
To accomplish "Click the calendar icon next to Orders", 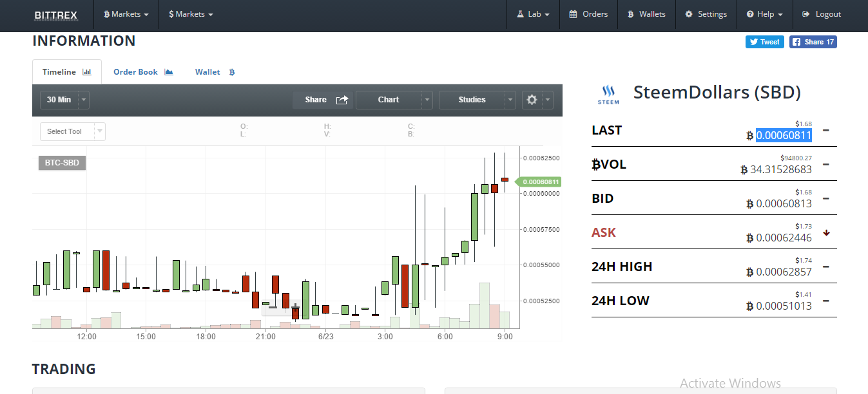I will point(573,14).
